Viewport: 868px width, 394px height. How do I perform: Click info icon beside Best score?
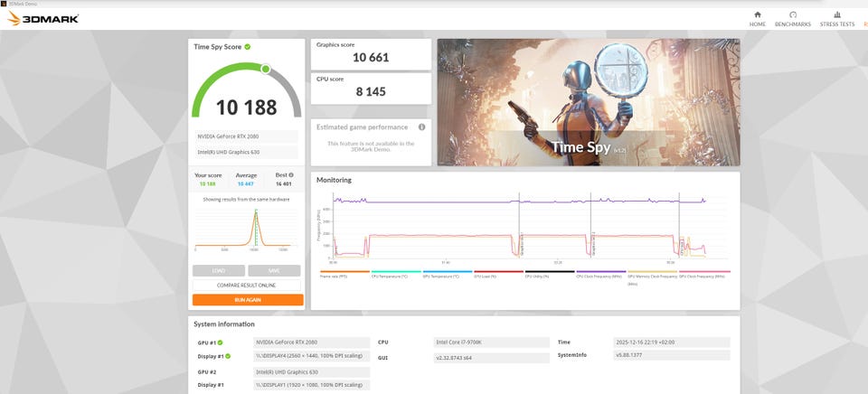point(291,175)
